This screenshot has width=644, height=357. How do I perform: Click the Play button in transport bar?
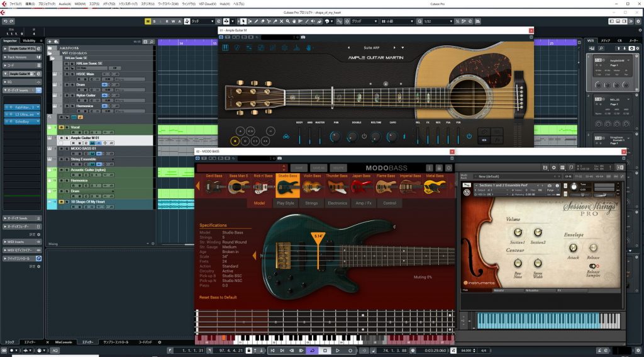[338, 350]
